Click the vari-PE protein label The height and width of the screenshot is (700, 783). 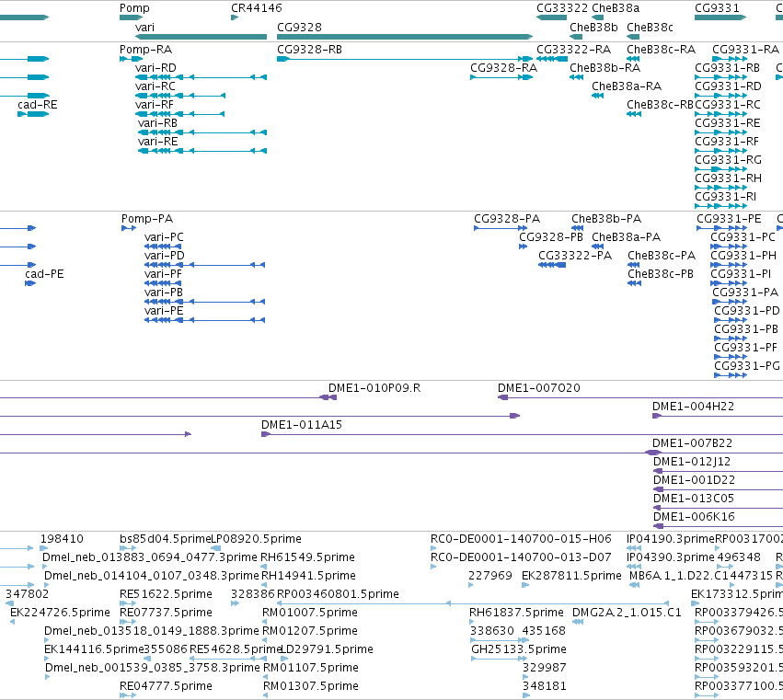click(x=164, y=311)
